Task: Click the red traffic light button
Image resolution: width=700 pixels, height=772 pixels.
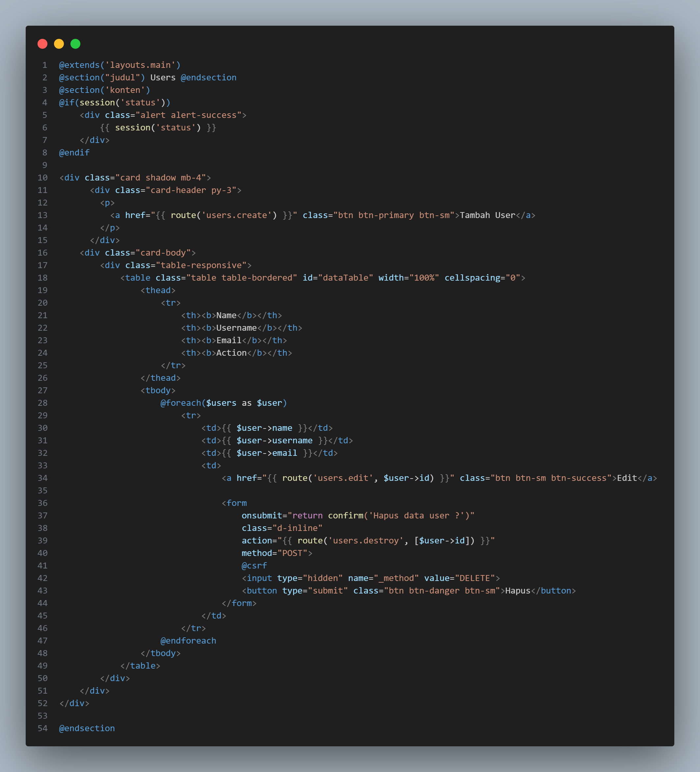Action: [x=42, y=44]
